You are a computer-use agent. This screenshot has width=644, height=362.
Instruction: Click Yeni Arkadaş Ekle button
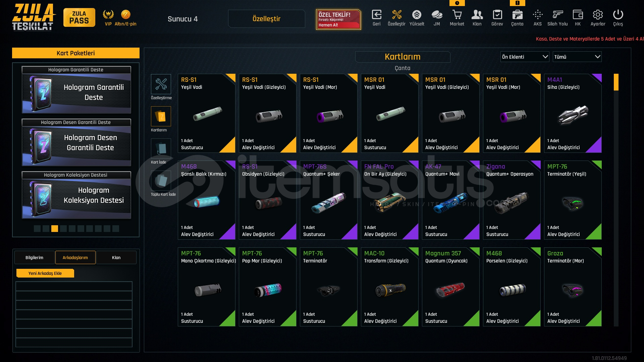[45, 273]
